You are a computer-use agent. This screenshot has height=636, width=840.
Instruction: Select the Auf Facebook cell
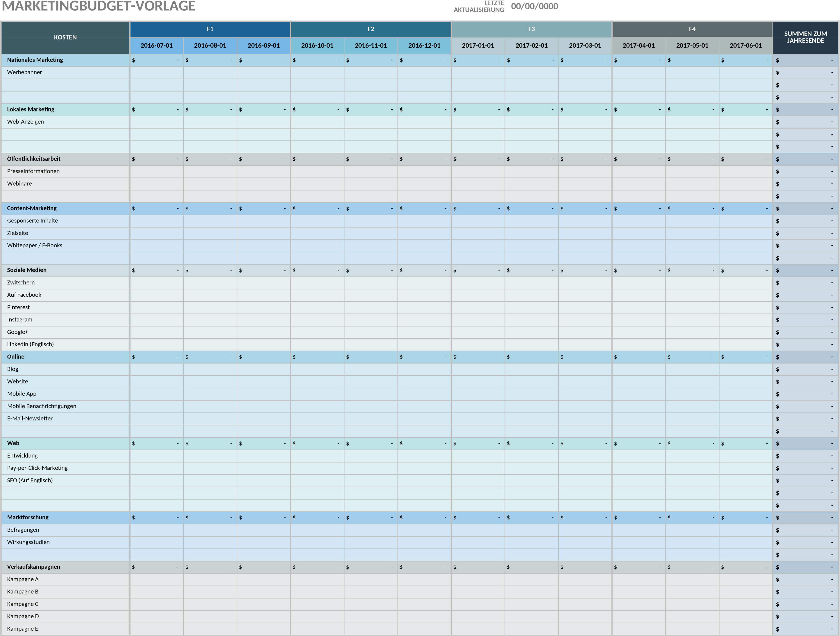[x=65, y=295]
